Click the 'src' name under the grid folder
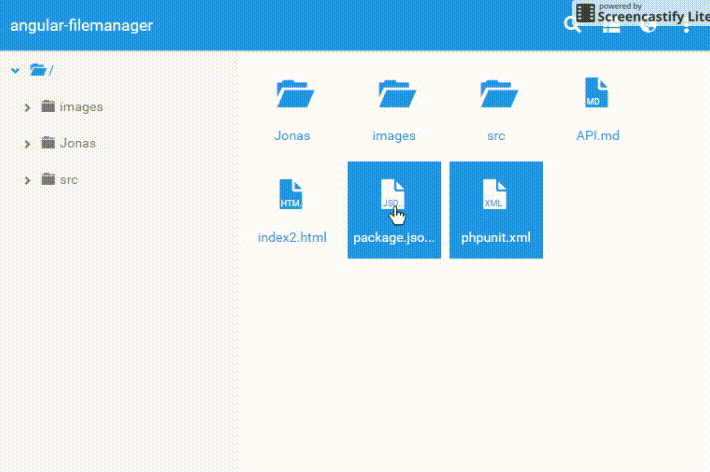The height and width of the screenshot is (472, 710). click(496, 136)
